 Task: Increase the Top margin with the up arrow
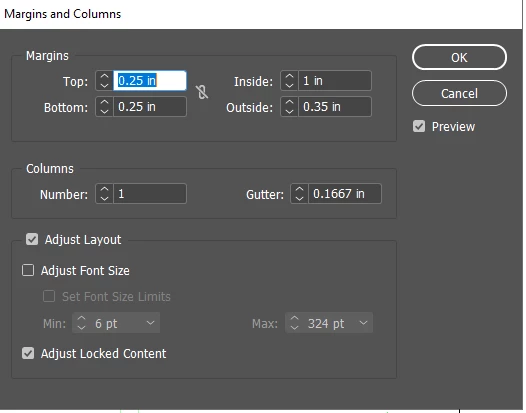(104, 76)
